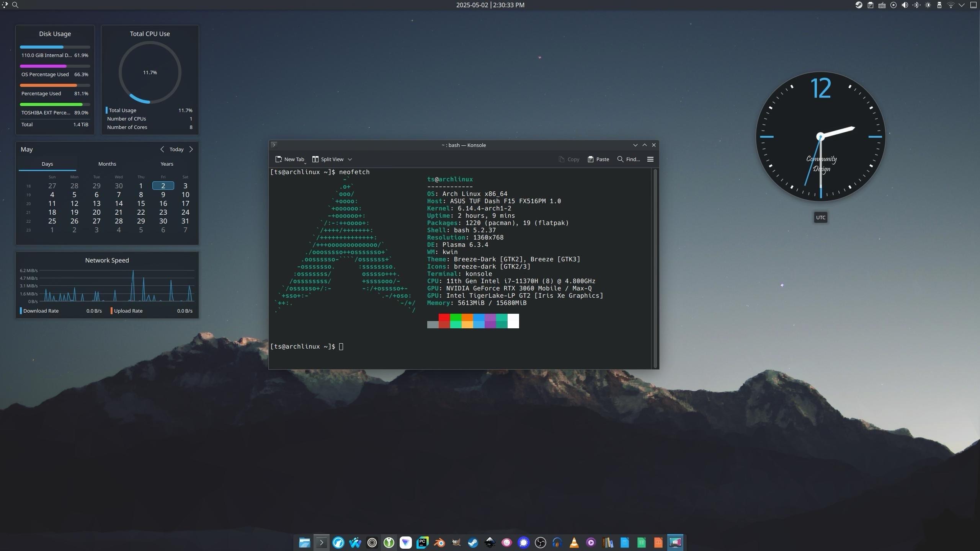Expand the hidden system tray icons chevron
The width and height of the screenshot is (980, 551).
(962, 5)
